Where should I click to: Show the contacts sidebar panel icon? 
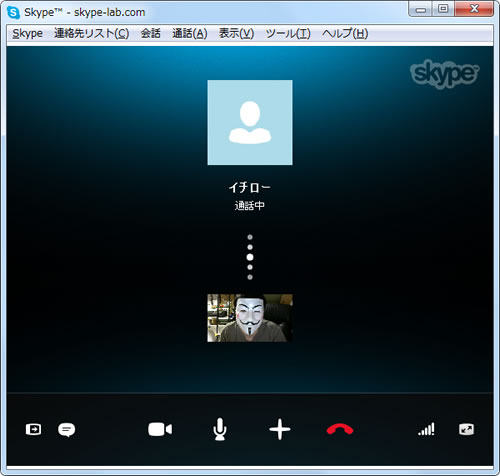(x=34, y=429)
